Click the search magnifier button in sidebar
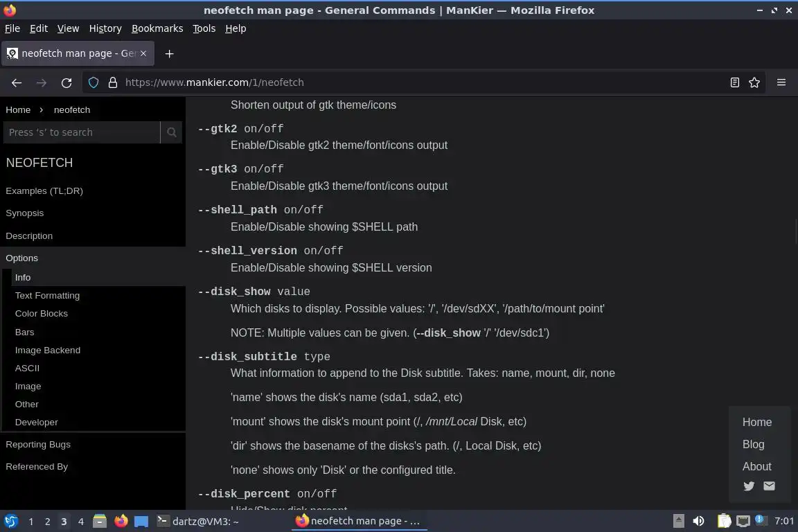798x532 pixels. point(172,132)
